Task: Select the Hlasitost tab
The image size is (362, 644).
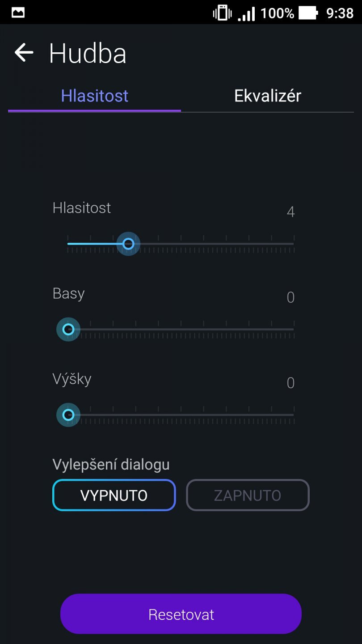Action: tap(94, 95)
